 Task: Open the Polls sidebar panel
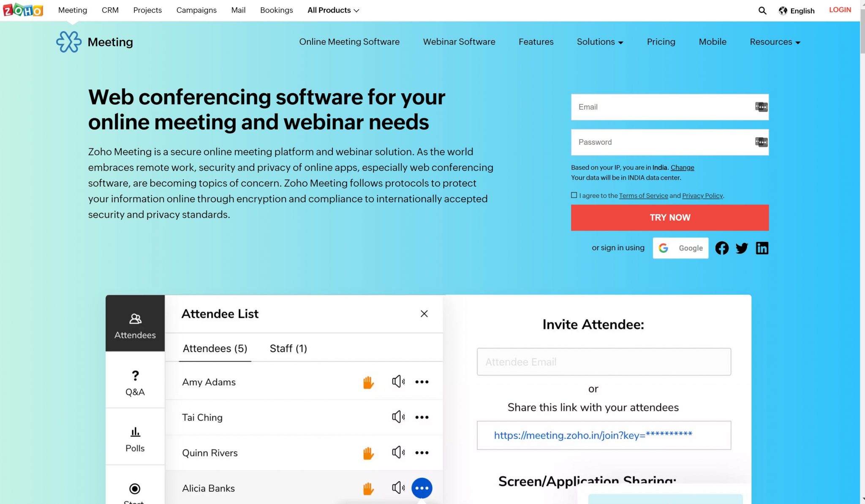tap(135, 436)
